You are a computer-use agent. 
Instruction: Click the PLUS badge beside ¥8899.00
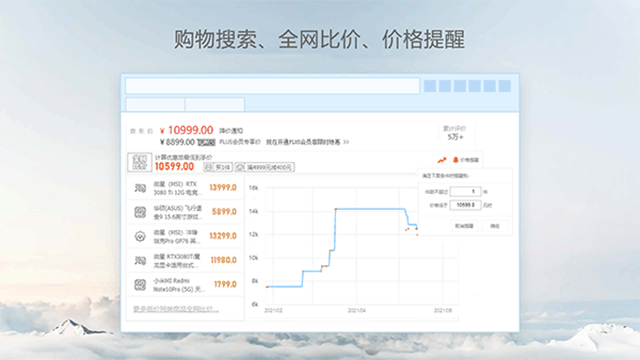(206, 142)
